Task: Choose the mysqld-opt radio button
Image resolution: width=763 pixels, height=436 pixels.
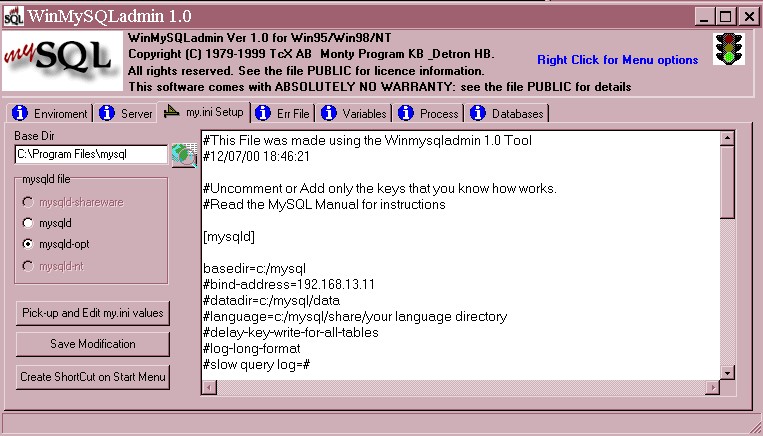Action: tap(28, 244)
